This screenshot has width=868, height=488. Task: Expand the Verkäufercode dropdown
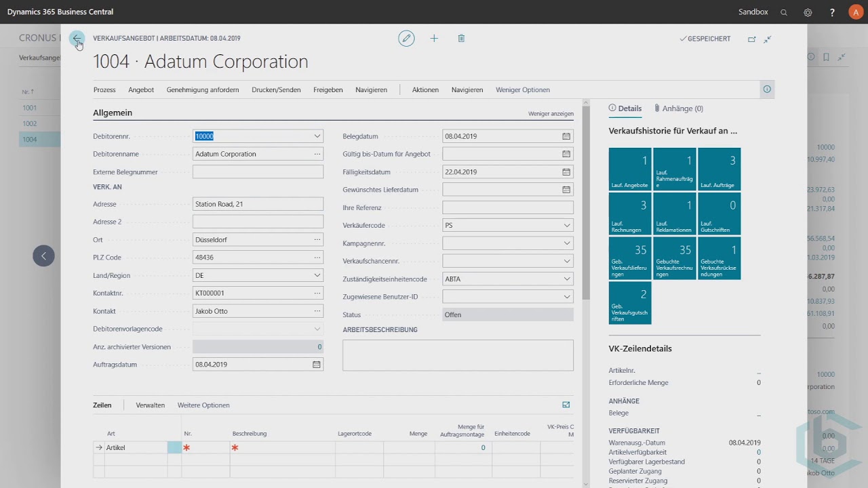(567, 226)
